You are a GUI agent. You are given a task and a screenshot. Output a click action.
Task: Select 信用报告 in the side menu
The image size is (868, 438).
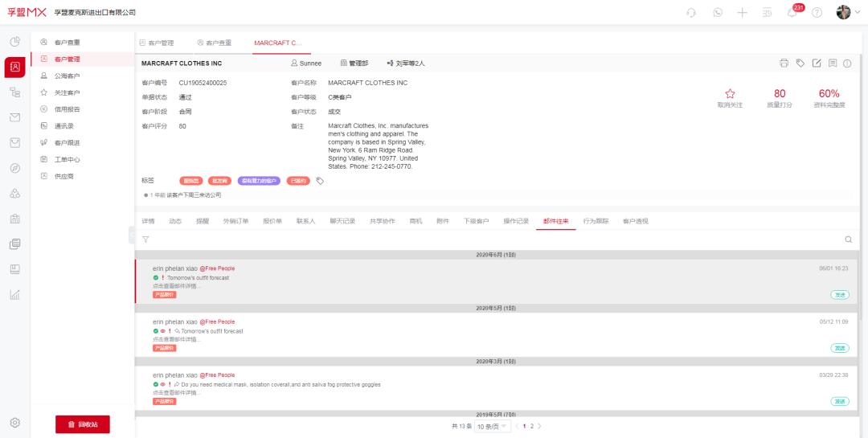tap(83, 109)
